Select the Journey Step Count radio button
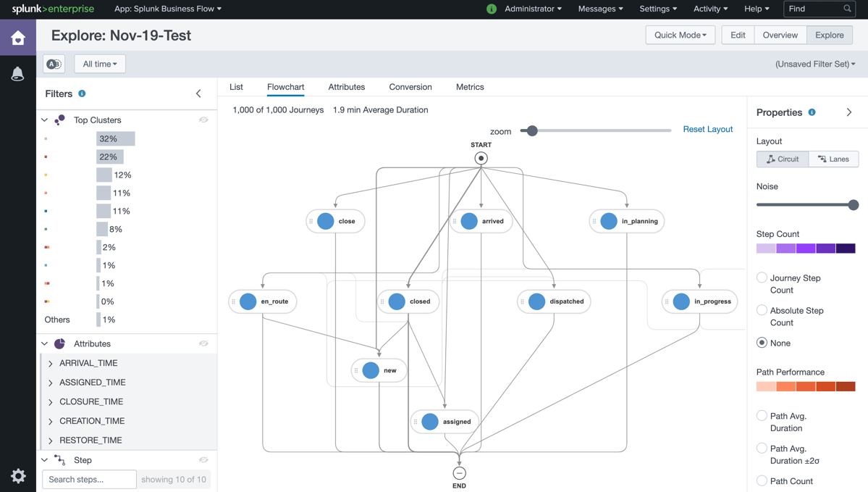The image size is (868, 492). pyautogui.click(x=762, y=278)
